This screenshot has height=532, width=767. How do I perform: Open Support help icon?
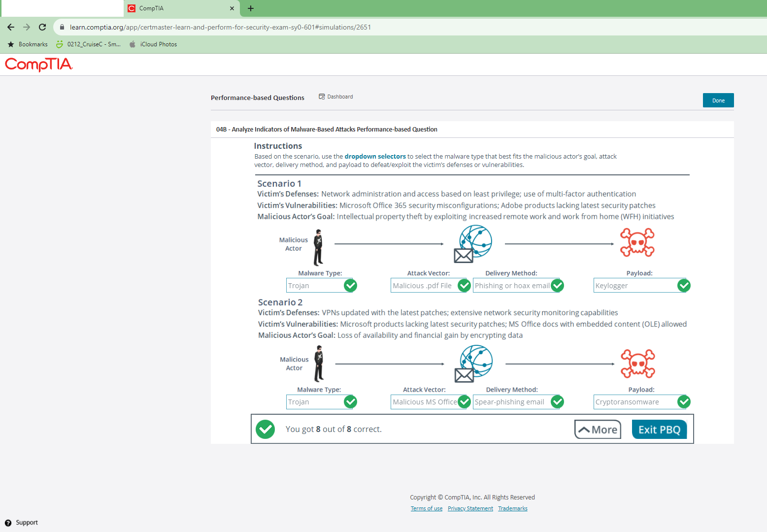point(8,523)
